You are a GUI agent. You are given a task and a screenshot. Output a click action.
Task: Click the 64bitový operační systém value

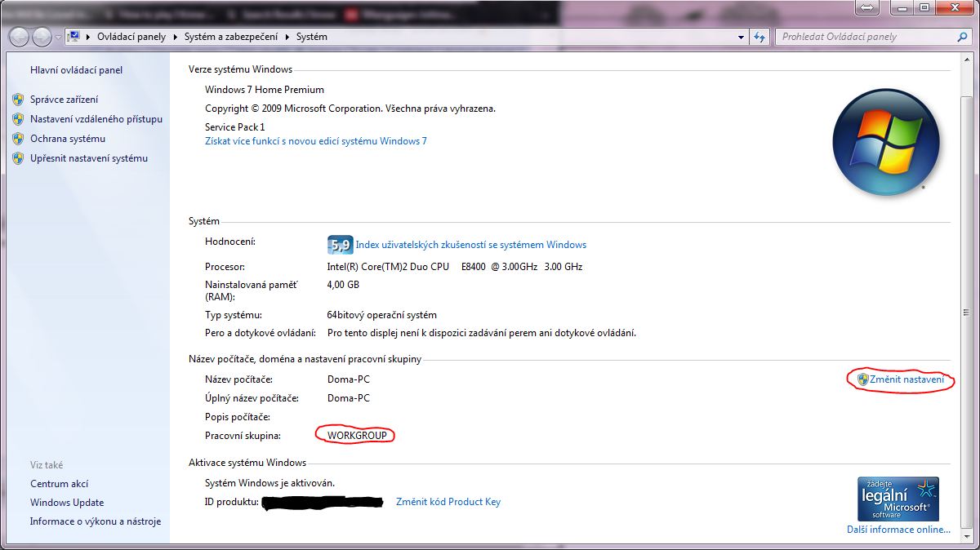click(x=382, y=315)
